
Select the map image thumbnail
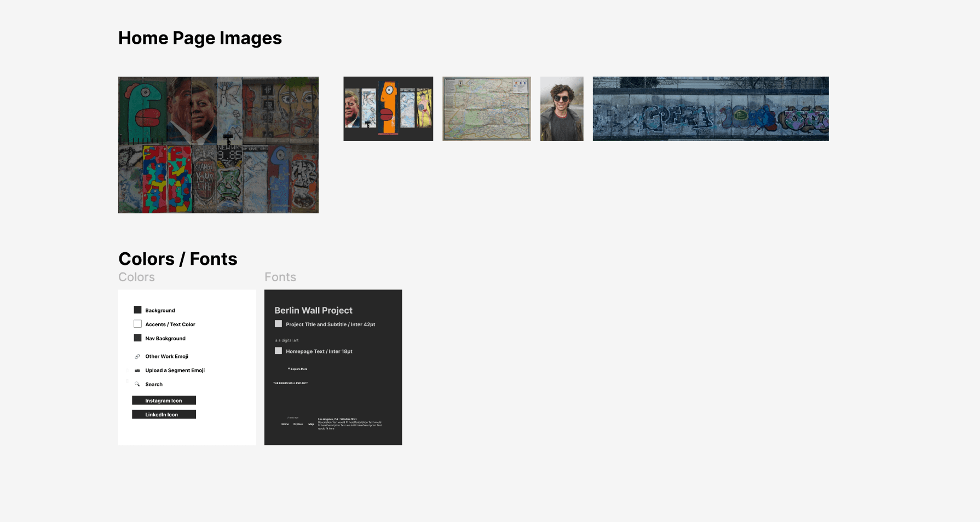pyautogui.click(x=487, y=109)
